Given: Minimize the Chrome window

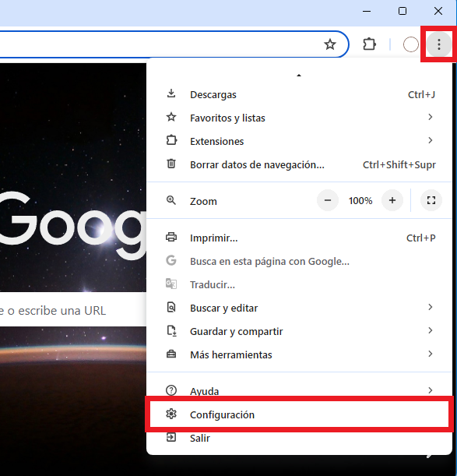Looking at the screenshot, I should 367,11.
